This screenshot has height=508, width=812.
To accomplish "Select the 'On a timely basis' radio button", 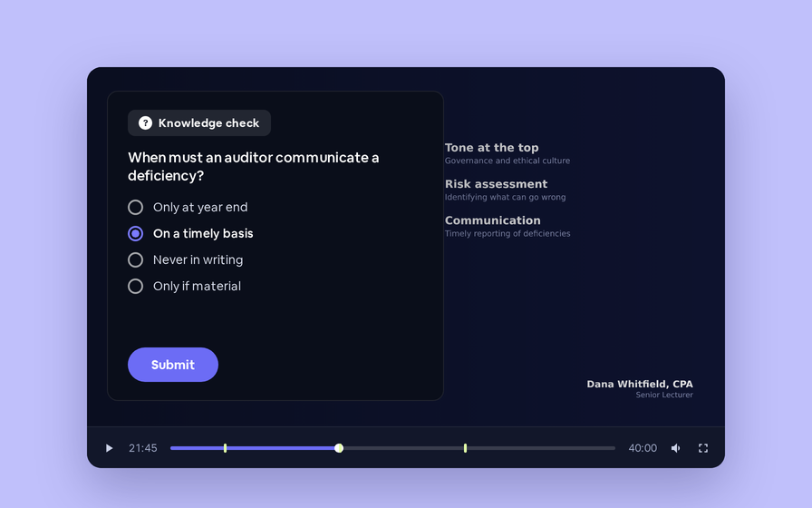I will 136,234.
